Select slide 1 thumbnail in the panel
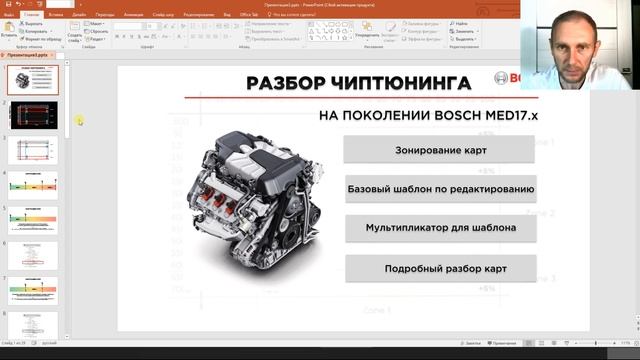 pyautogui.click(x=33, y=80)
